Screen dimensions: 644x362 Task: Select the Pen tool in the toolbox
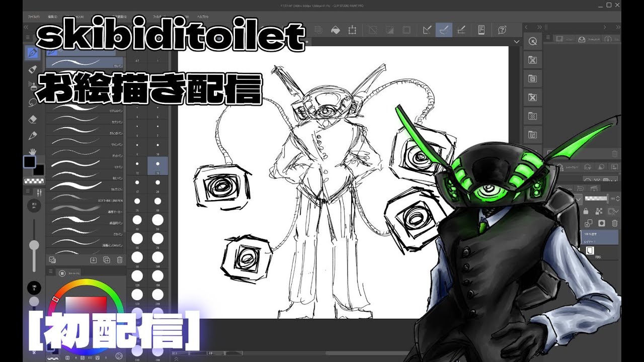pyautogui.click(x=32, y=52)
